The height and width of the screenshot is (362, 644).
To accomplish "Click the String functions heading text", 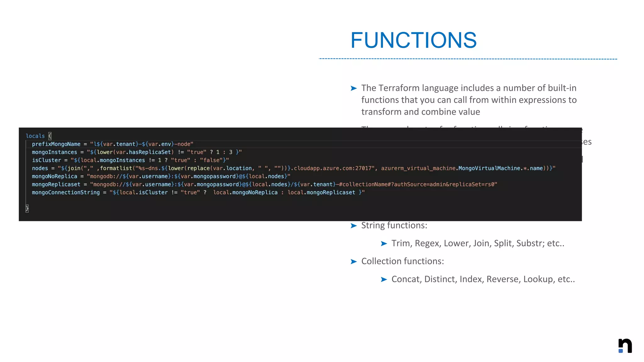I will pyautogui.click(x=394, y=225).
